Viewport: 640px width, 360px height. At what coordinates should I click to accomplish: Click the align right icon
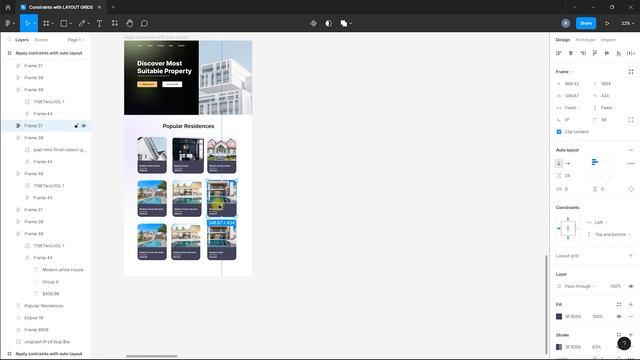[583, 53]
